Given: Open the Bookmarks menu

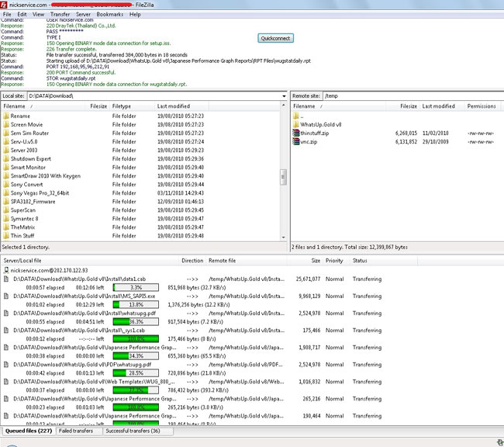Looking at the screenshot, I should (x=110, y=14).
